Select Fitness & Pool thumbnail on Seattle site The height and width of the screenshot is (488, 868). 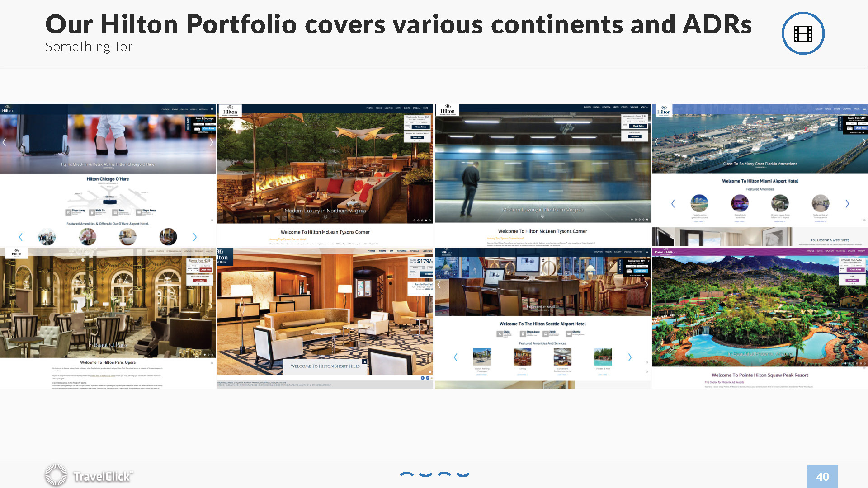(603, 357)
